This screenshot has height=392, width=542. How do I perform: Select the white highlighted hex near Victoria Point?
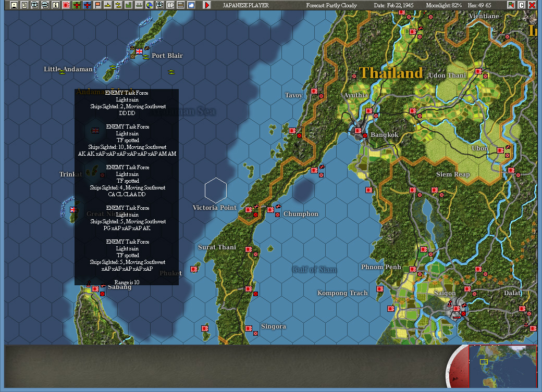coord(215,191)
